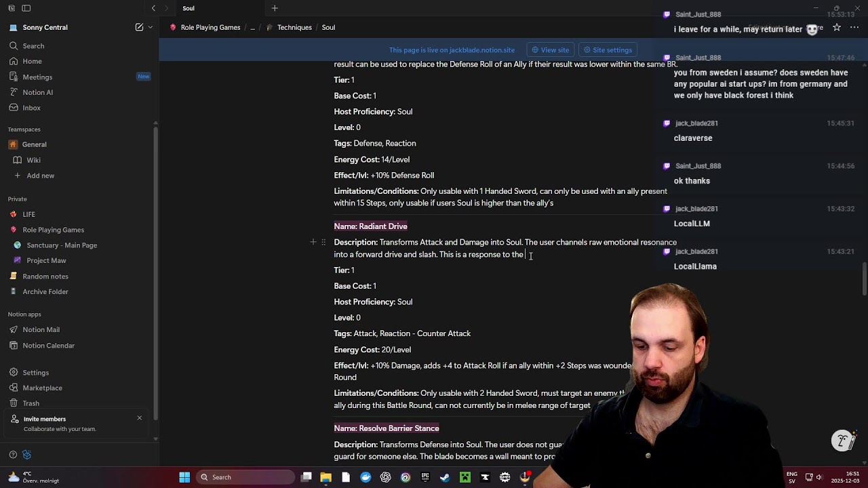
Task: Open Project Maw page
Action: (x=46, y=260)
